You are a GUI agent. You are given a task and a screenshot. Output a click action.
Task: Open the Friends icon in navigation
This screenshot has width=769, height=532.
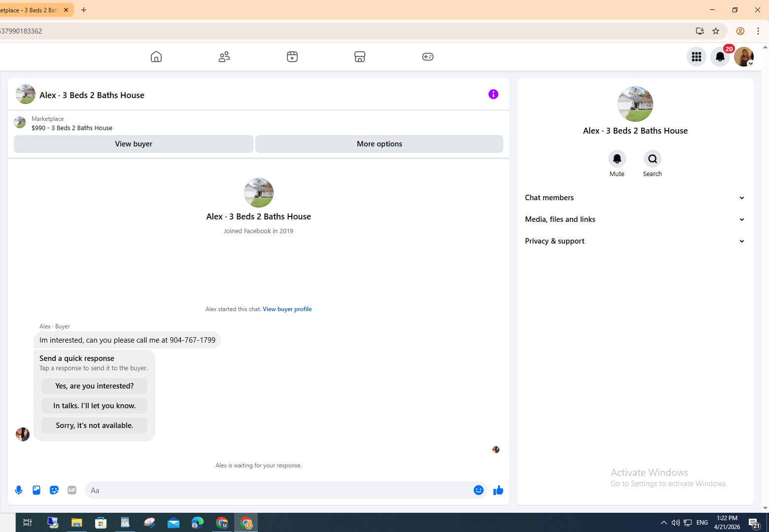tap(224, 57)
